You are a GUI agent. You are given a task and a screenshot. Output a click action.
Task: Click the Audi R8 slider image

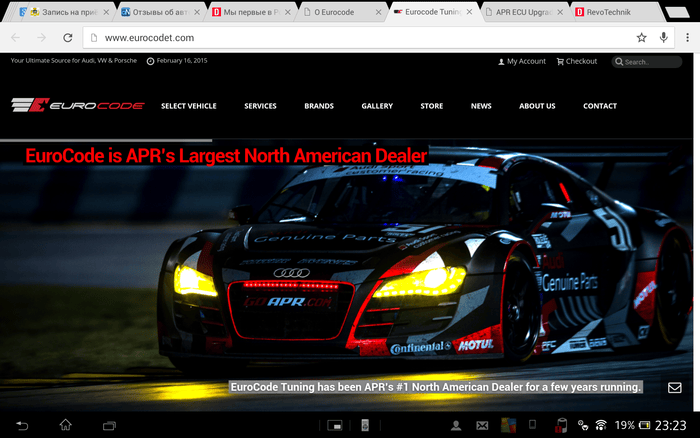tap(346, 277)
